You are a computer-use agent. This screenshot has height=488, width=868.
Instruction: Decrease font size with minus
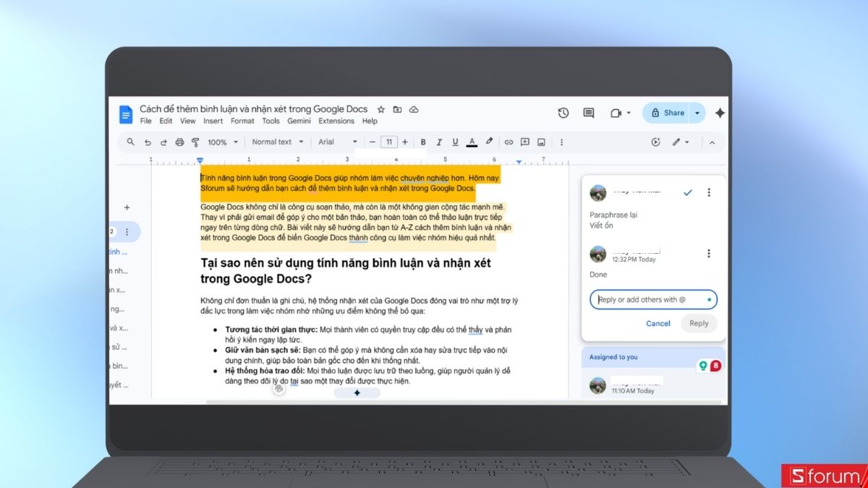coord(373,142)
